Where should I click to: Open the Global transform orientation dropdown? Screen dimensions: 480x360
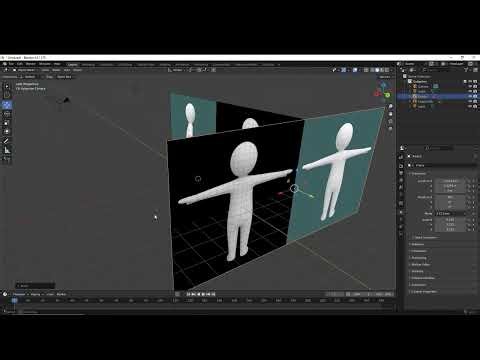pos(177,70)
